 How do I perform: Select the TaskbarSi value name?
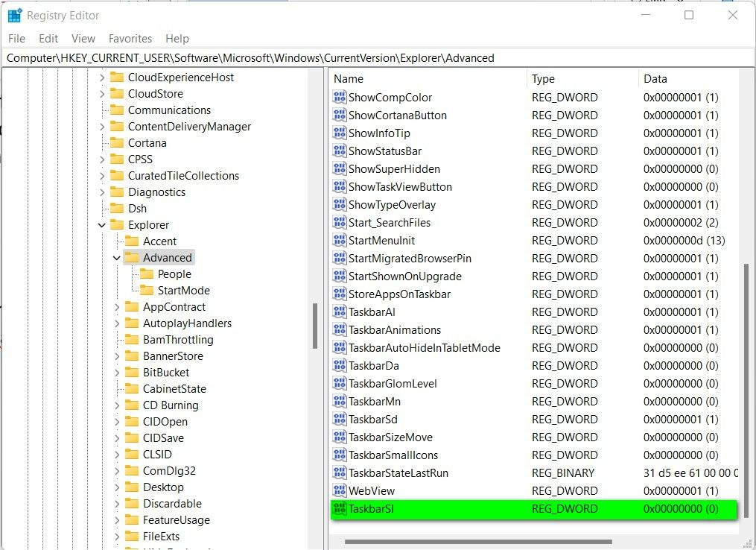[371, 509]
